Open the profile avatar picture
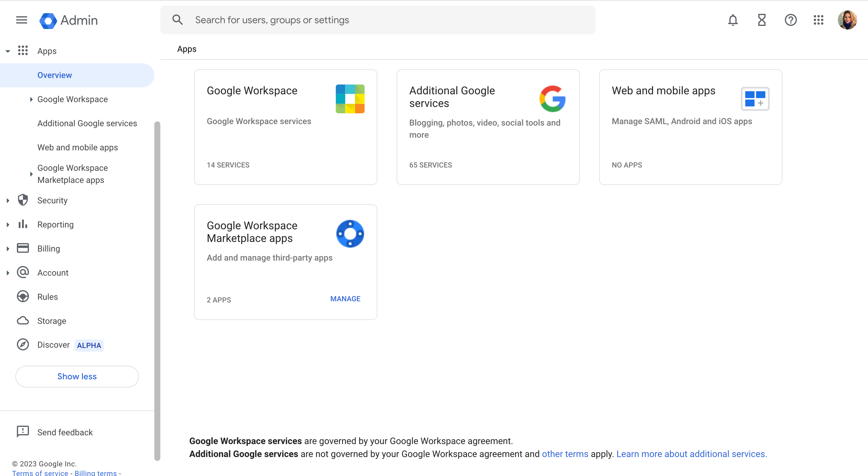 point(848,20)
